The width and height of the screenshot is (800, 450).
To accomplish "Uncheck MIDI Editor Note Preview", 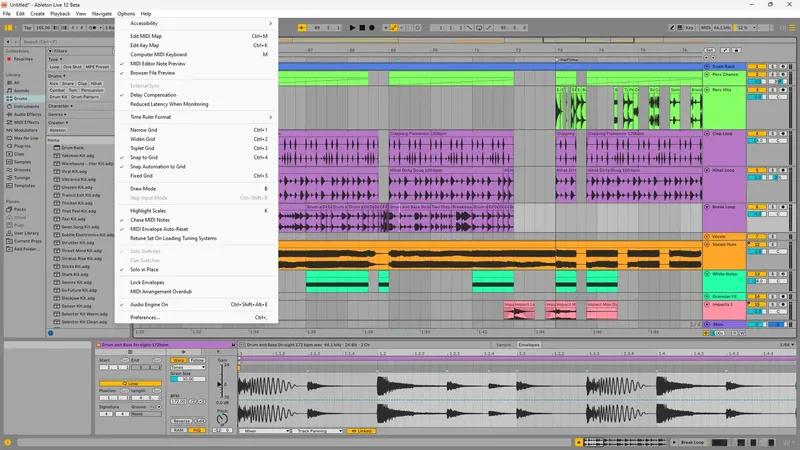I will (158, 63).
